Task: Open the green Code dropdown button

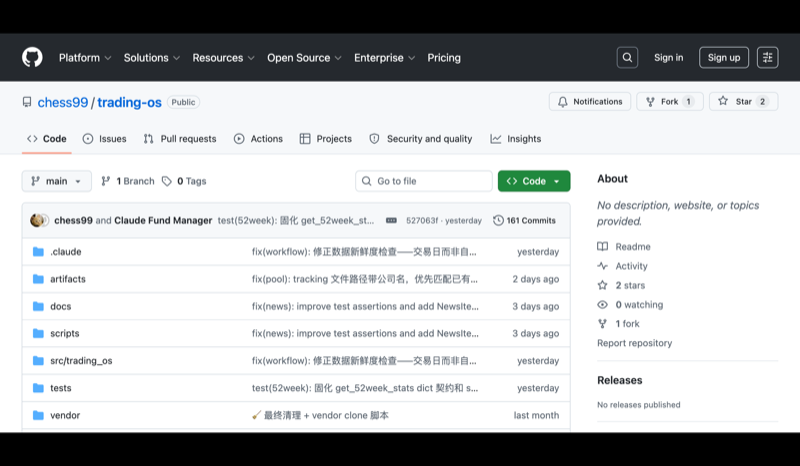Action: click(x=534, y=181)
